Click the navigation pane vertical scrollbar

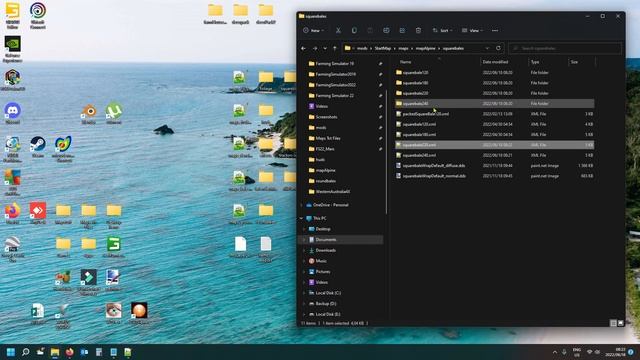pos(386,151)
